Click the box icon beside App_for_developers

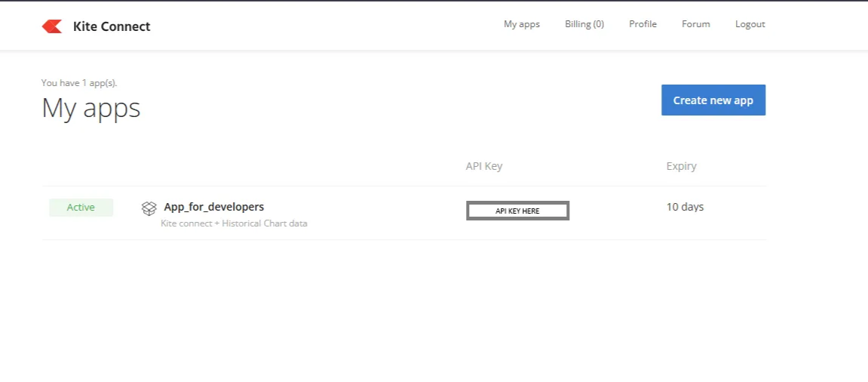(149, 208)
